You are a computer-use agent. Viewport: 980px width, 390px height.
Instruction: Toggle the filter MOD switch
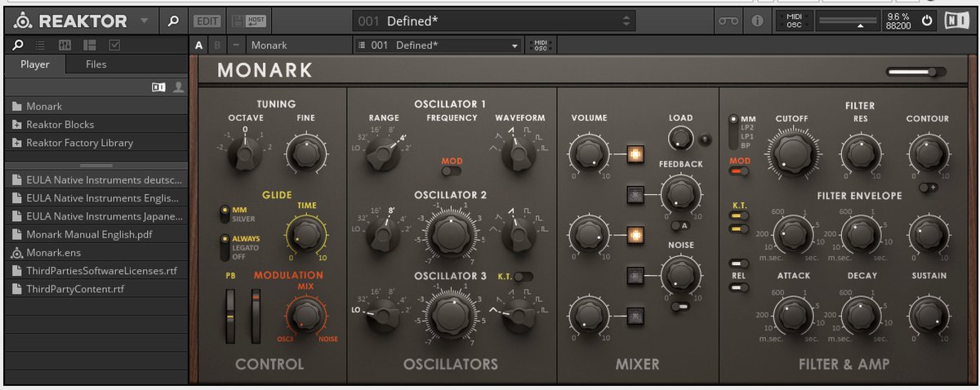[x=739, y=171]
